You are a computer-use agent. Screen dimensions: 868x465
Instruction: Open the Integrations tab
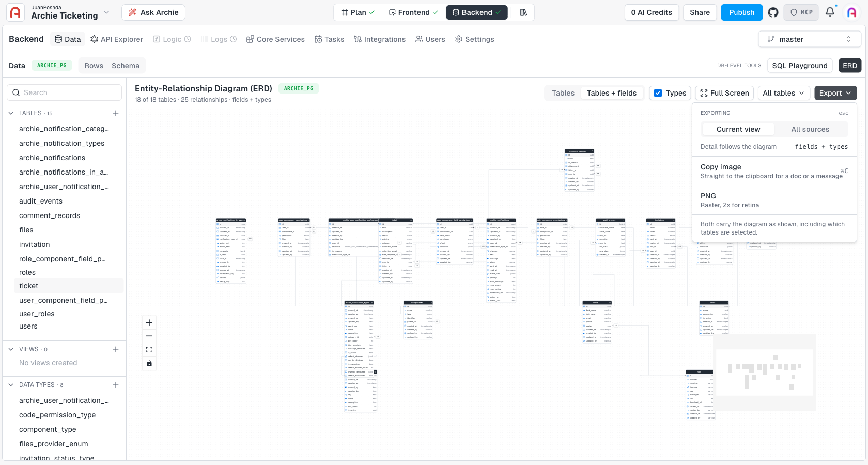click(380, 39)
